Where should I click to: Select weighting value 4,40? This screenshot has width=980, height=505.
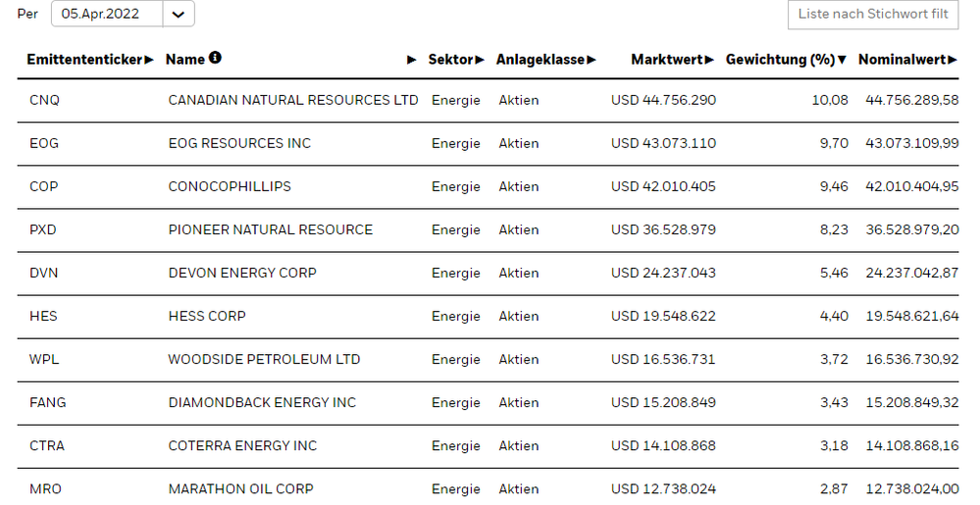[x=835, y=316]
